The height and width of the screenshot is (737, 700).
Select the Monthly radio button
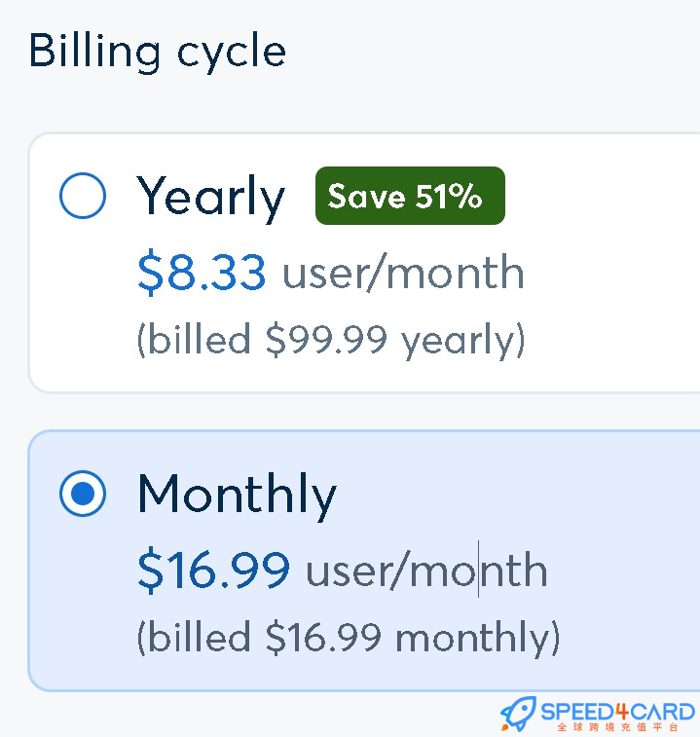pos(83,494)
